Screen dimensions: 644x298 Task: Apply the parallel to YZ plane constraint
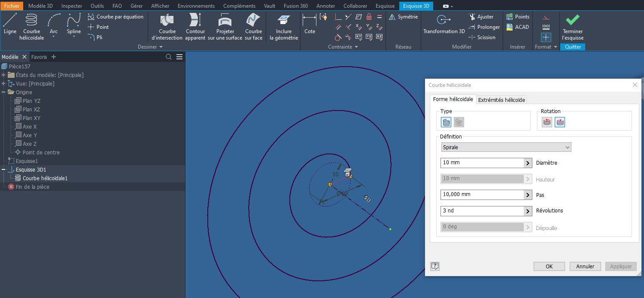click(x=369, y=37)
